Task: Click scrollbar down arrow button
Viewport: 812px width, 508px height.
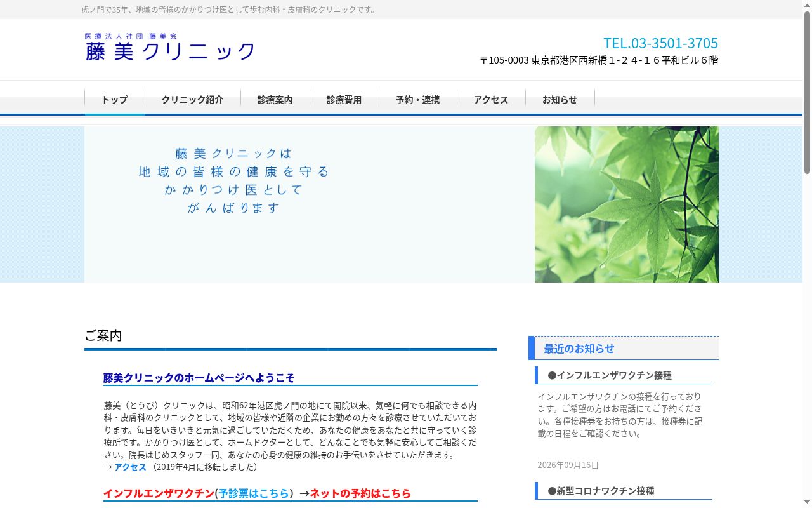Action: coord(807,503)
